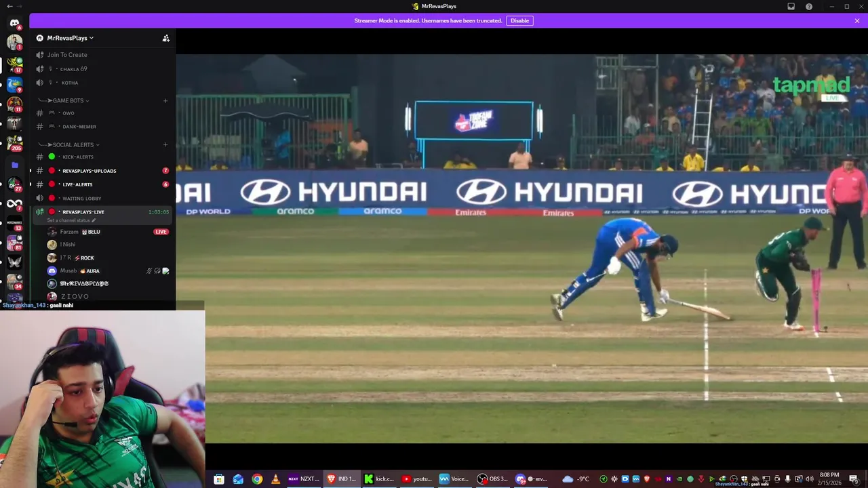Open Chrome from the taskbar
868x488 pixels.
257,479
